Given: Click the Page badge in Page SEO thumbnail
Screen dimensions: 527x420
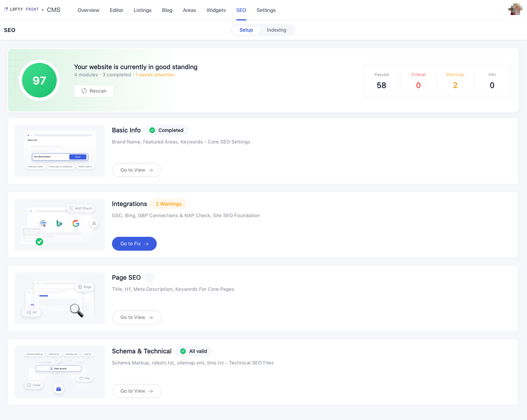Looking at the screenshot, I should coord(85,287).
